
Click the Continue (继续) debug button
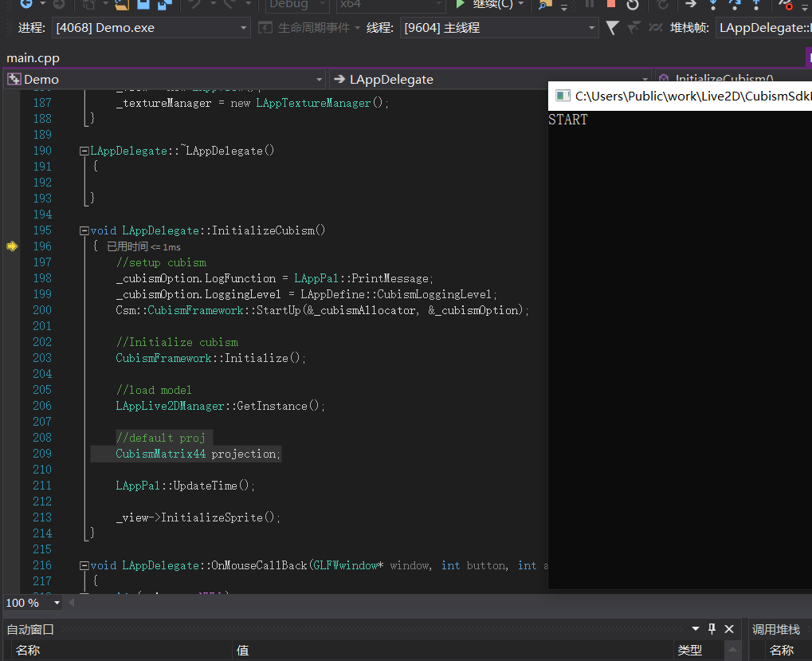click(x=484, y=4)
